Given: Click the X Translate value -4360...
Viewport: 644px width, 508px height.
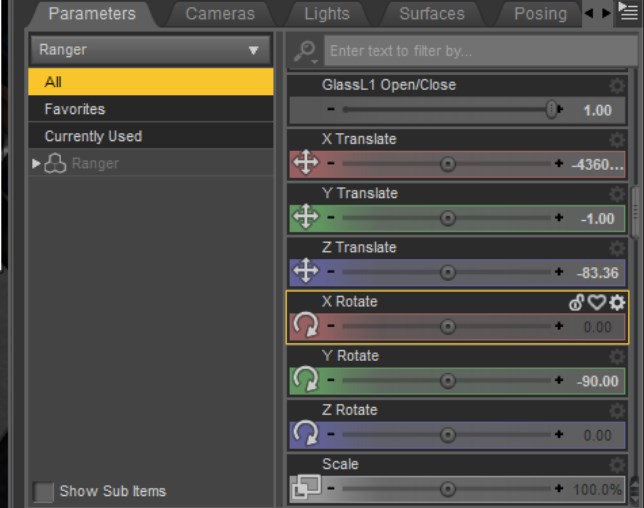Looking at the screenshot, I should [x=597, y=165].
